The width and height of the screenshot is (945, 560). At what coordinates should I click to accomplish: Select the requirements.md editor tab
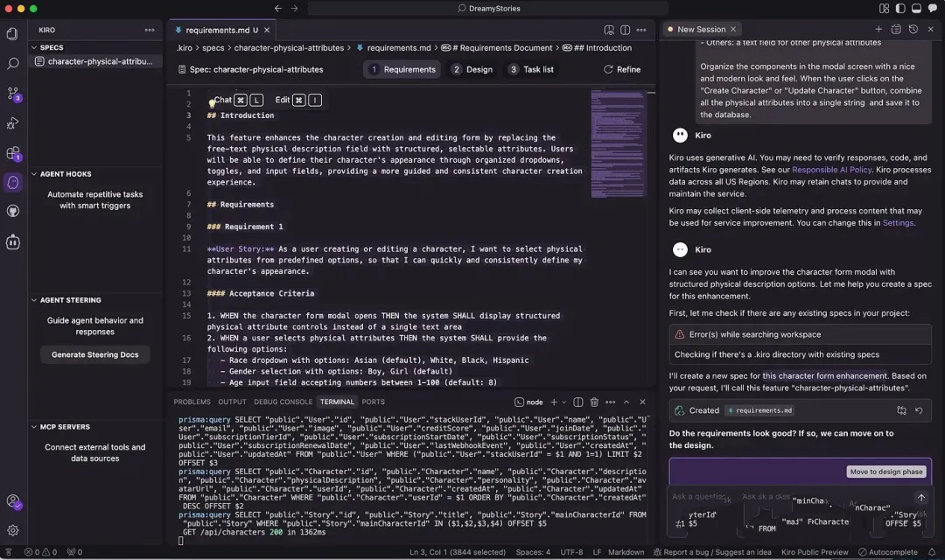pyautogui.click(x=221, y=30)
